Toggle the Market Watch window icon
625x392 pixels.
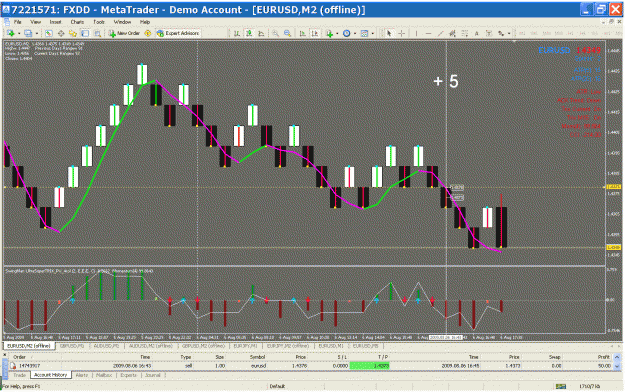[48, 33]
